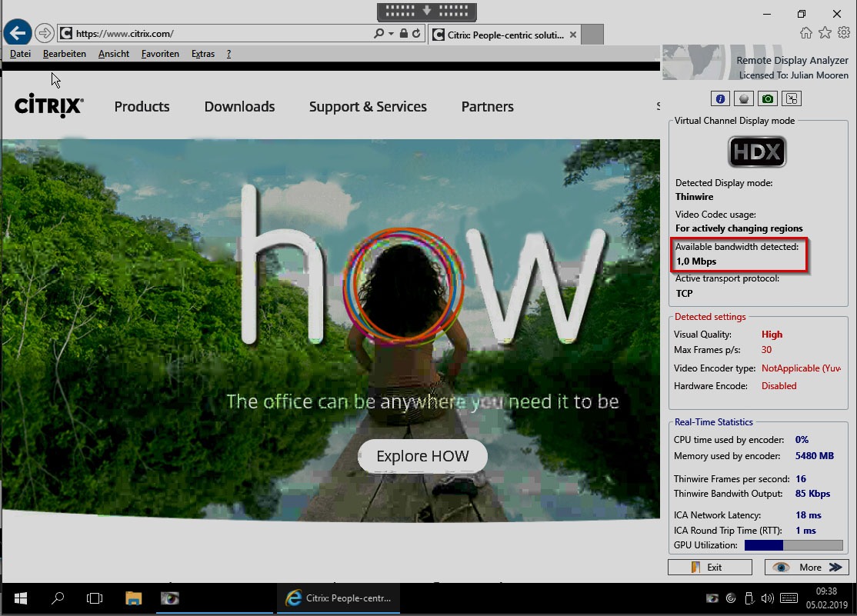This screenshot has width=857, height=616.
Task: Click the spiral icon in the system tray
Action: [x=731, y=598]
